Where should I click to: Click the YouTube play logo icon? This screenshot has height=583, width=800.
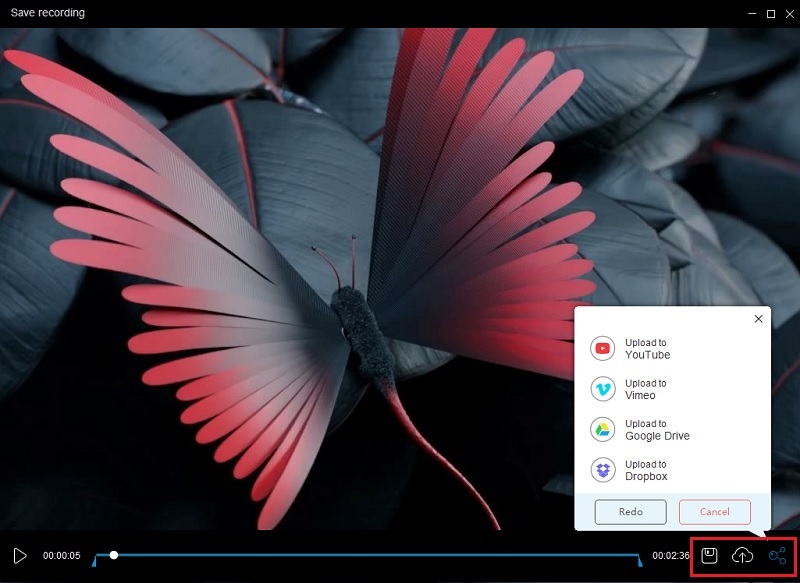[602, 347]
